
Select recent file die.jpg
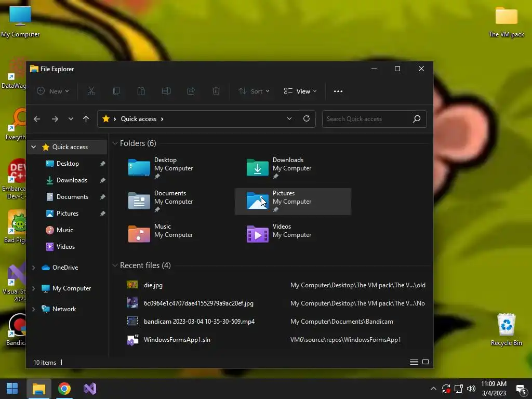pos(153,285)
